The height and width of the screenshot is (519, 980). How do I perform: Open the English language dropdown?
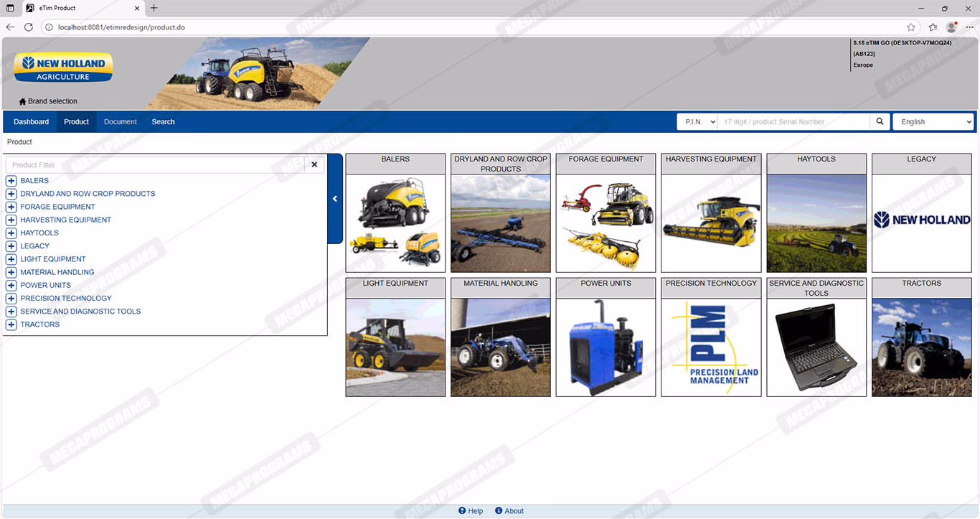933,122
